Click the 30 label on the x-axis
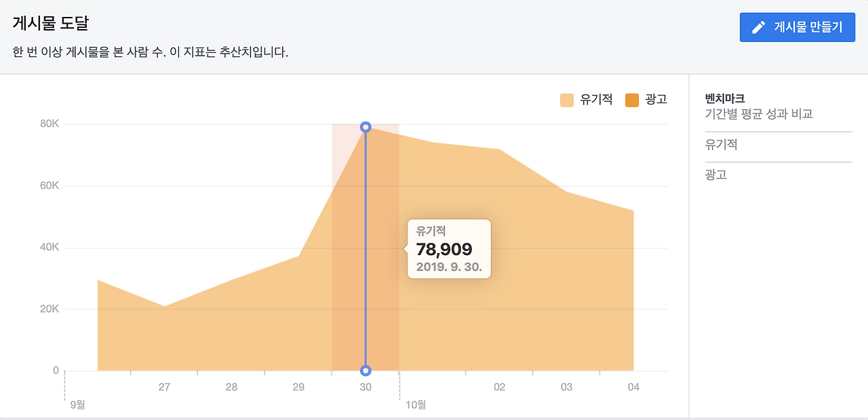Screen dimensions: 868x420 point(366,385)
